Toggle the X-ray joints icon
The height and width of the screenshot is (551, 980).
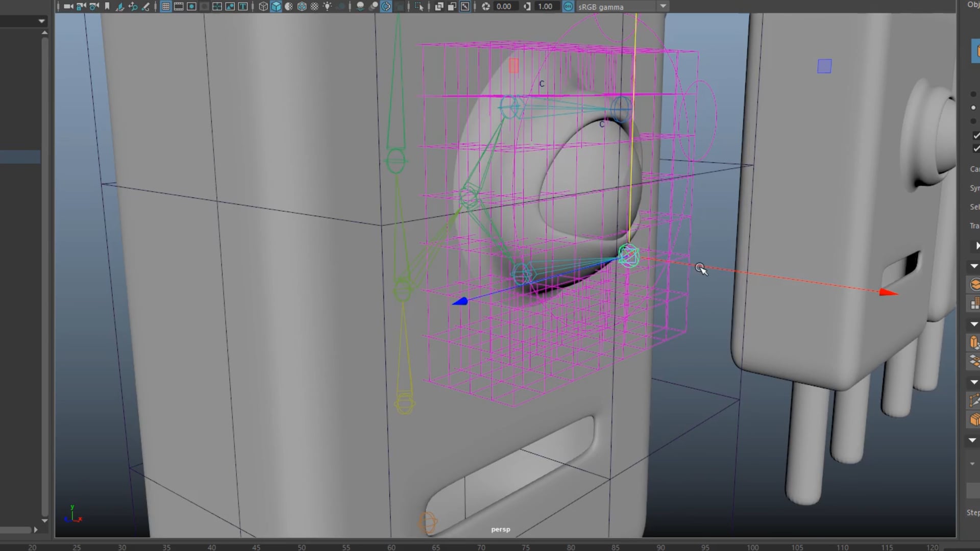tap(465, 7)
